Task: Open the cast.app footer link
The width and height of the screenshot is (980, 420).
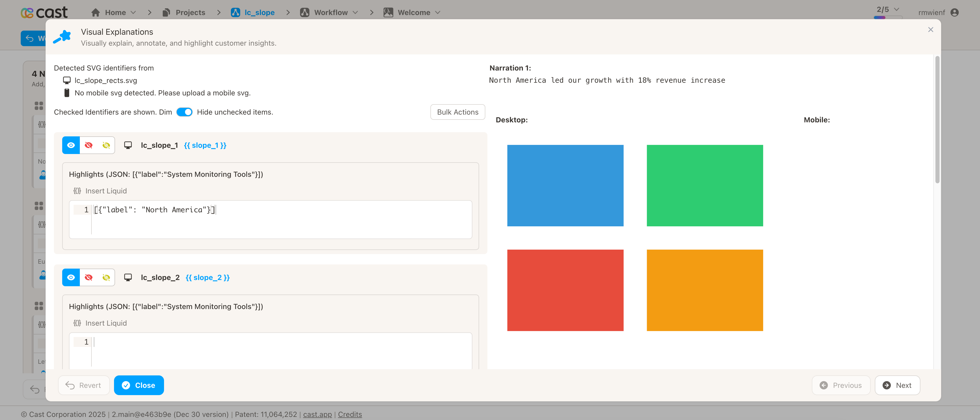Action: [317, 414]
